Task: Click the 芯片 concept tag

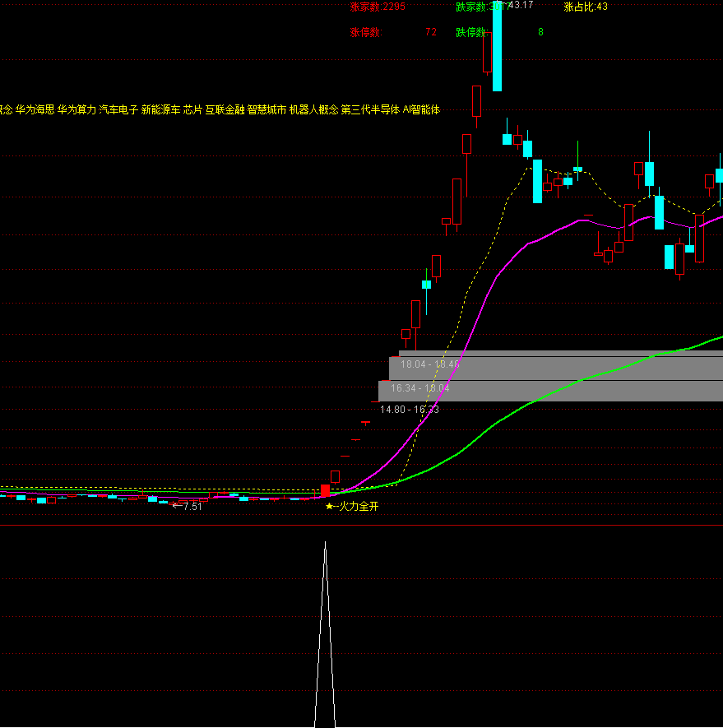Action: click(x=192, y=109)
